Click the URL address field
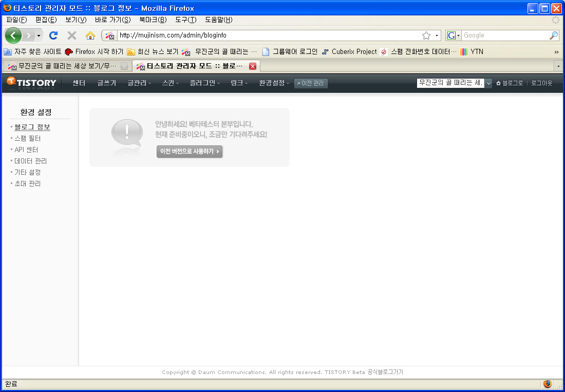565x392 pixels. click(269, 35)
